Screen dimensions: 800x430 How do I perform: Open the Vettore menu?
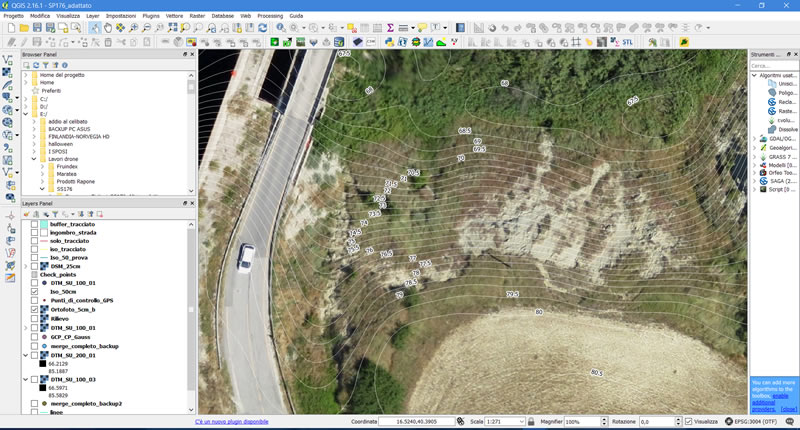pos(174,16)
